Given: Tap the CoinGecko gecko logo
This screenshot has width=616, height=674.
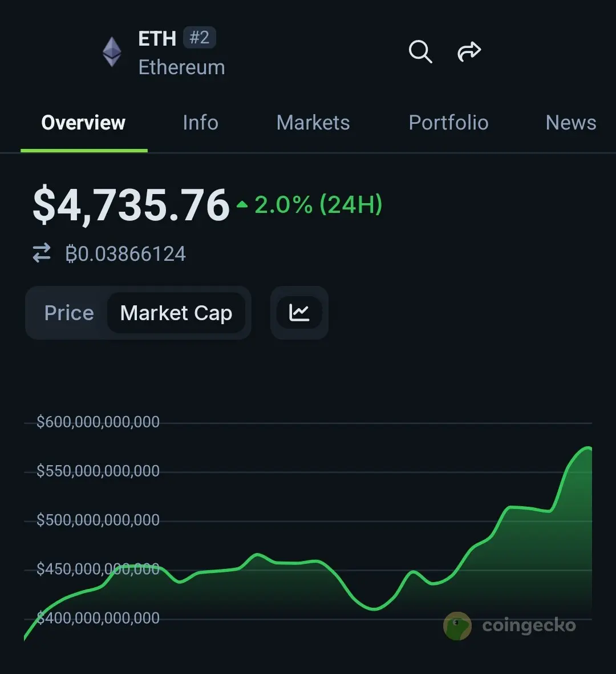Looking at the screenshot, I should pyautogui.click(x=457, y=626).
